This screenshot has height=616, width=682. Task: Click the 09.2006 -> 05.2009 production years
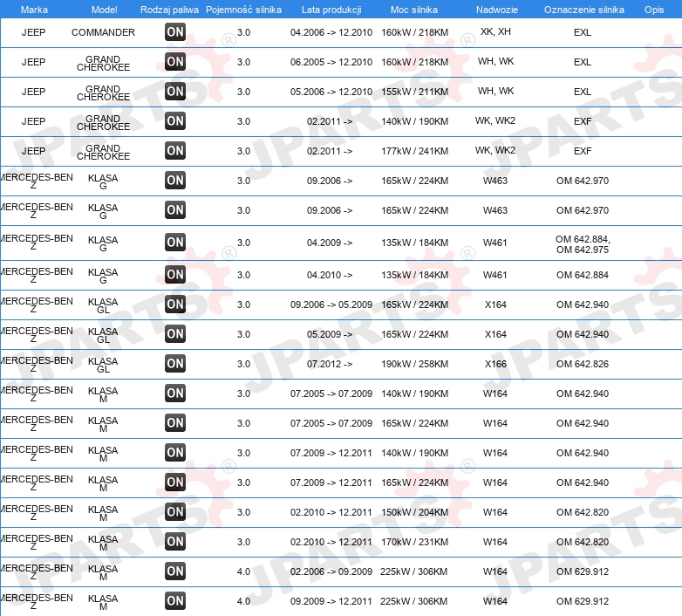(331, 305)
